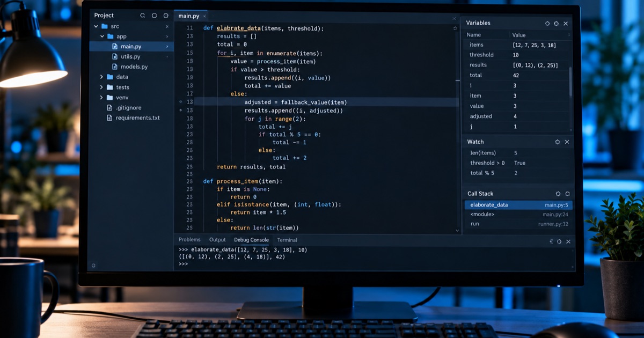Image resolution: width=644 pixels, height=338 pixels.
Task: Select the run frame in Call Stack
Action: coord(518,224)
